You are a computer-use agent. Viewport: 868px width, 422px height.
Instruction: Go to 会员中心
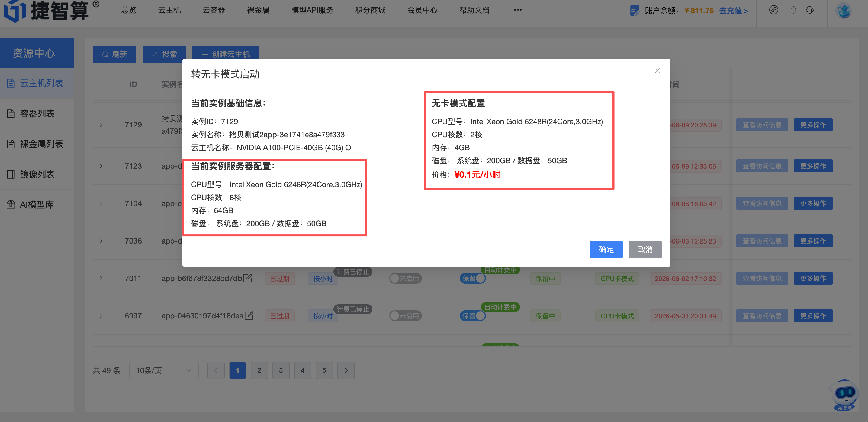tap(422, 11)
